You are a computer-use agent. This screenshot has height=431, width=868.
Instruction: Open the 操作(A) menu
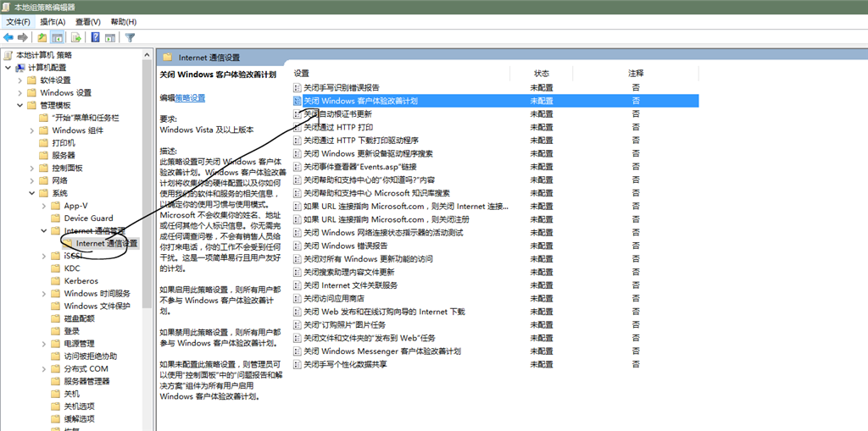point(53,21)
